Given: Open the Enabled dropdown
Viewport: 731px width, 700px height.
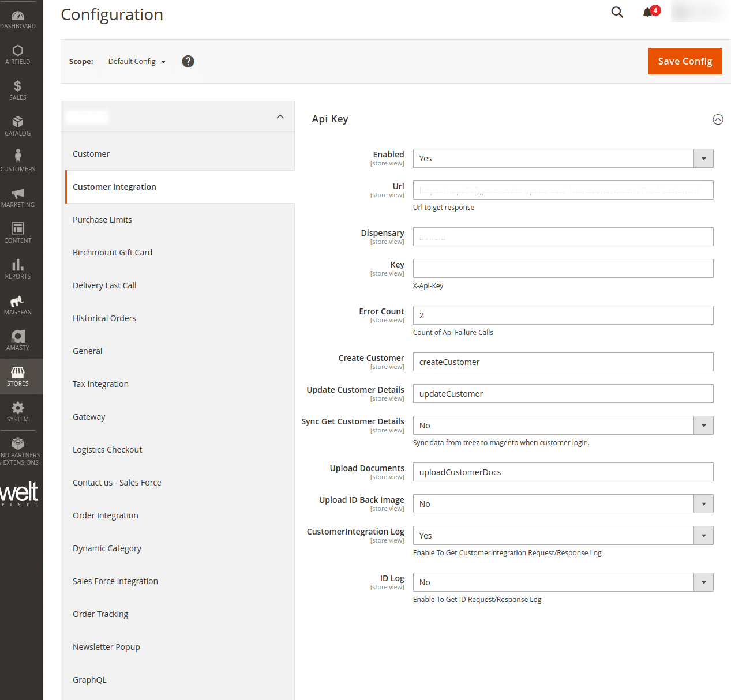Looking at the screenshot, I should (x=563, y=159).
